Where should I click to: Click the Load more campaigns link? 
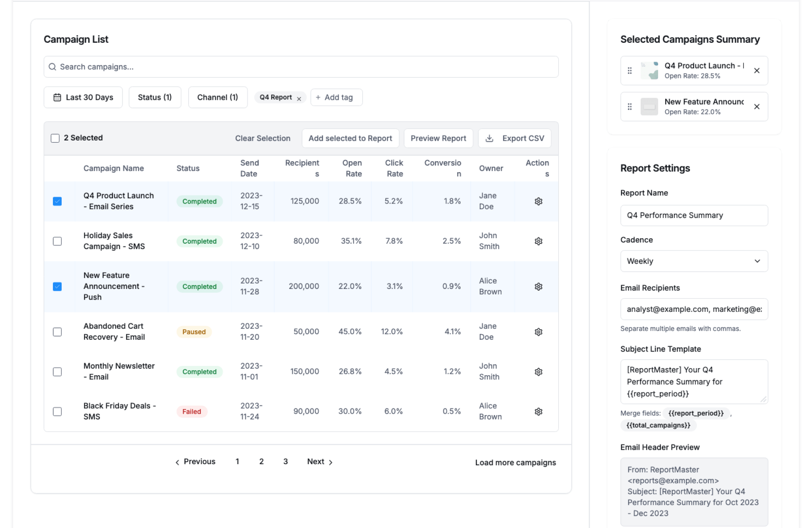[515, 462]
